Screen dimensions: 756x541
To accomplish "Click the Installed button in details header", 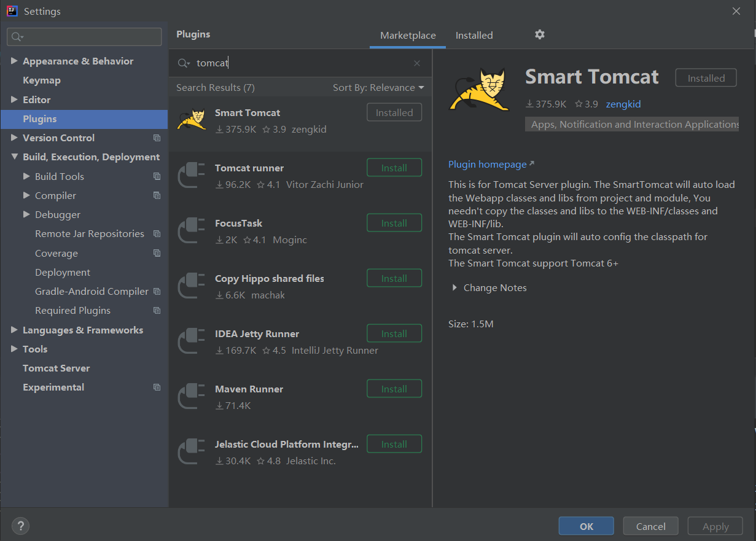I will tap(706, 79).
